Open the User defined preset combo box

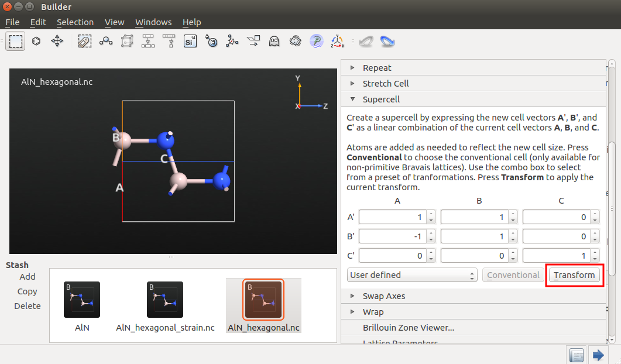412,275
